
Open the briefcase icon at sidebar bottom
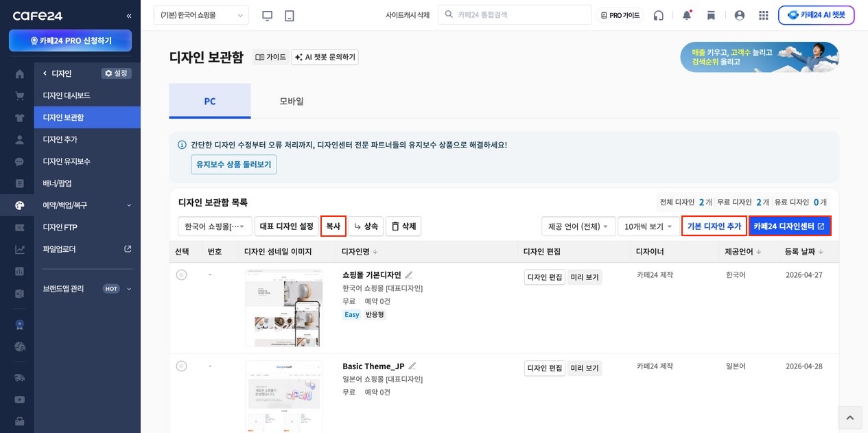coord(19,421)
